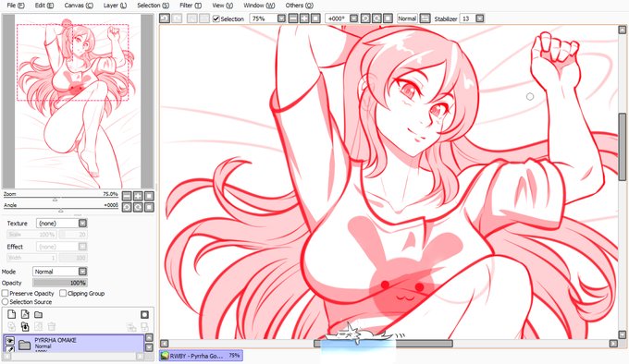Viewport: 629px width, 364px height.
Task: Rotate counterclockwise using navigator Angle icon
Action: (x=127, y=208)
